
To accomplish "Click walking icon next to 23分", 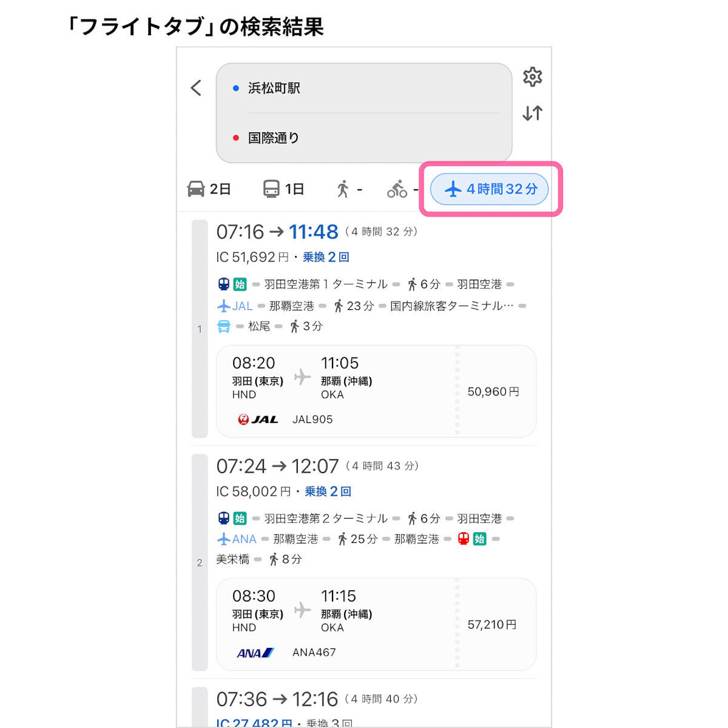I will 339,306.
